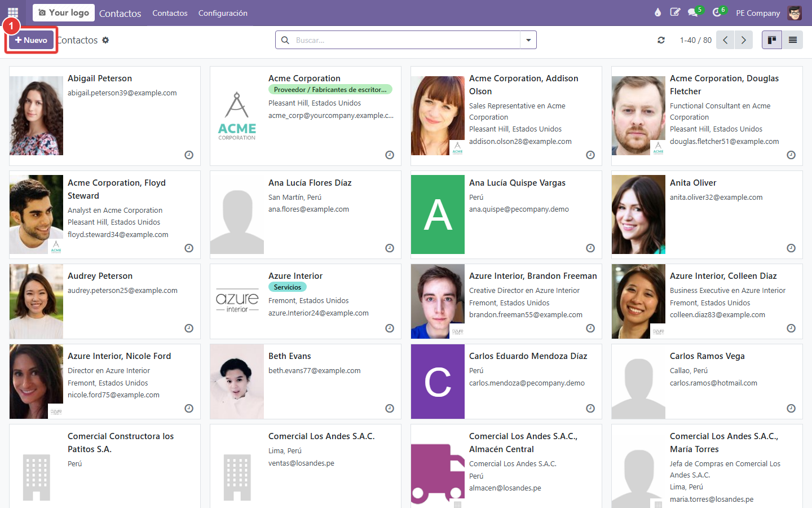The image size is (812, 508).
Task: Open activity clock on Ana Lucía Quispe Vargas card
Action: (590, 248)
